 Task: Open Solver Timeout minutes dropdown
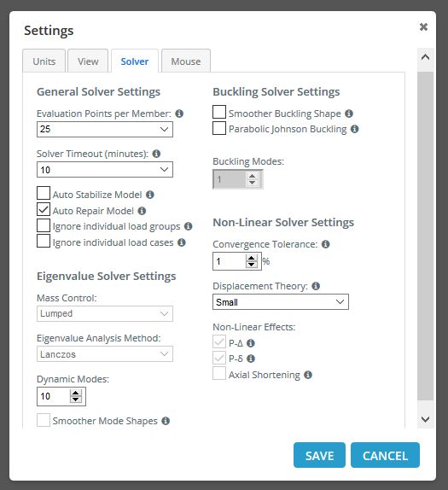(x=105, y=170)
